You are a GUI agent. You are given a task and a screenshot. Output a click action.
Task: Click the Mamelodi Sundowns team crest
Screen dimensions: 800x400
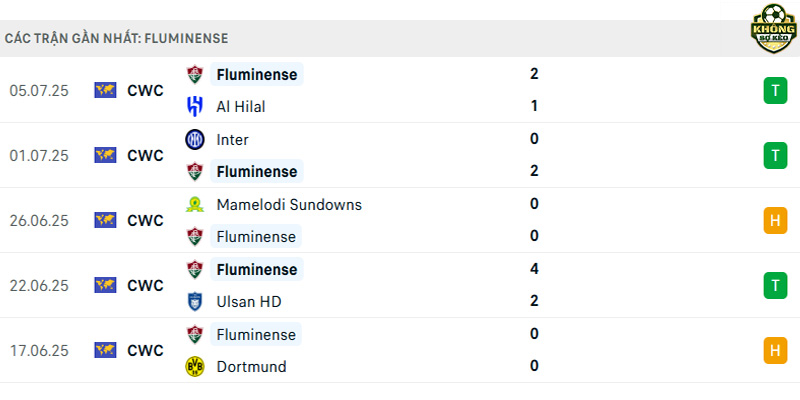point(195,205)
